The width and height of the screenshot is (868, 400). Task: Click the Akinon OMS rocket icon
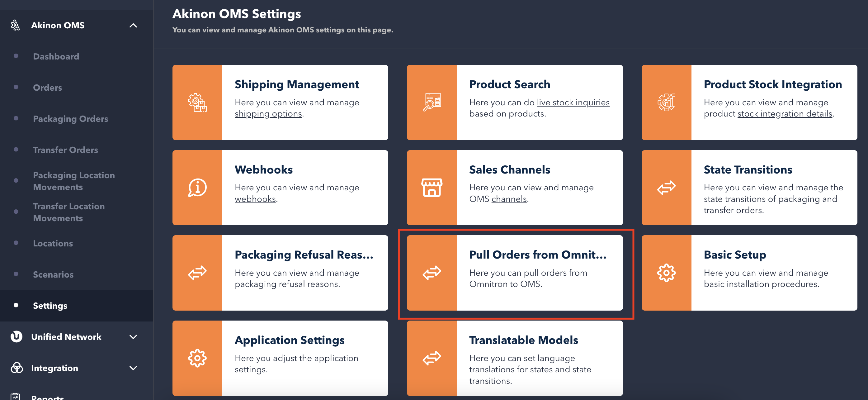point(16,25)
